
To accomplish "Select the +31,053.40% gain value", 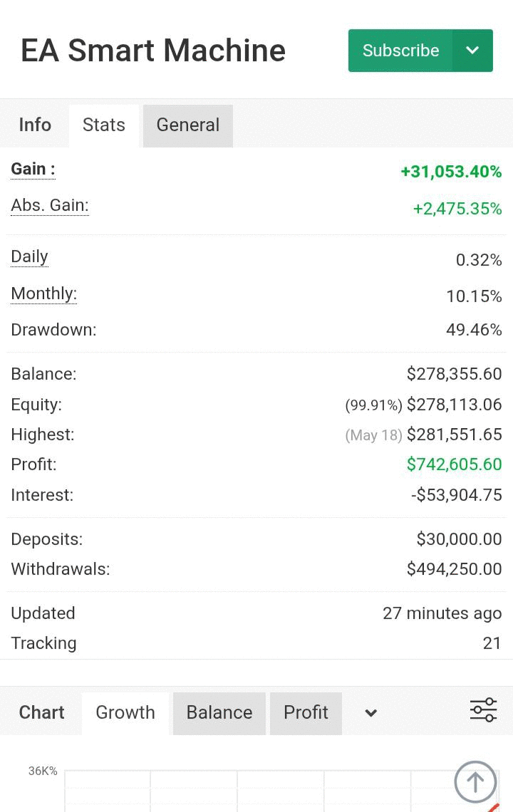I will click(x=451, y=172).
